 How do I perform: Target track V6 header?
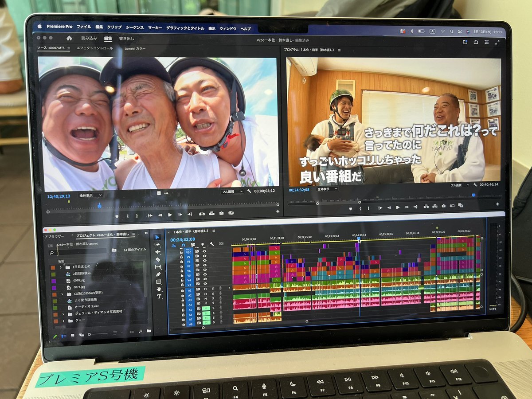(188, 271)
